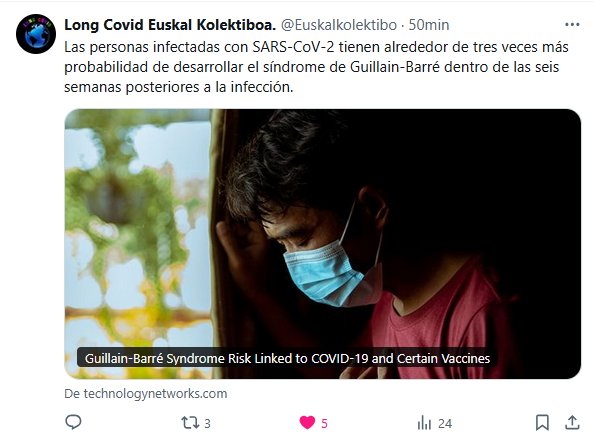This screenshot has height=436, width=594.
Task: Click the 50min timestamp
Action: 428,25
